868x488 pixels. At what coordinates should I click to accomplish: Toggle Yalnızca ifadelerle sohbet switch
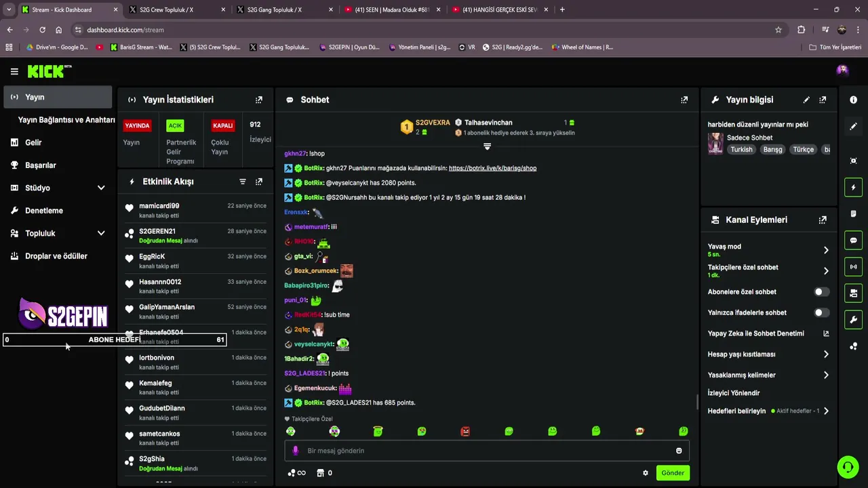tap(821, 313)
